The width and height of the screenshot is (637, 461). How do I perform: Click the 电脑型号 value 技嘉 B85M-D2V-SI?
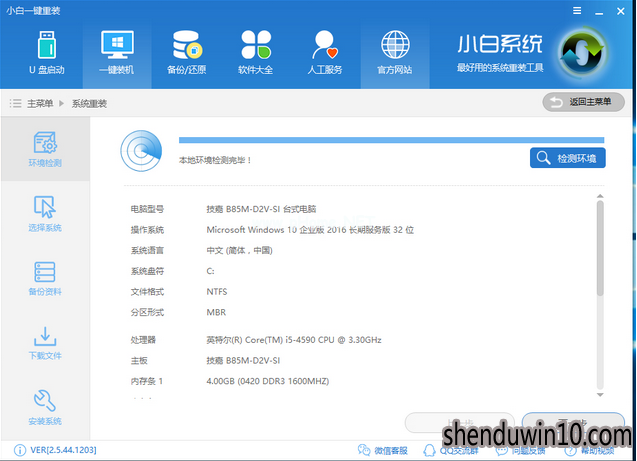(x=261, y=209)
